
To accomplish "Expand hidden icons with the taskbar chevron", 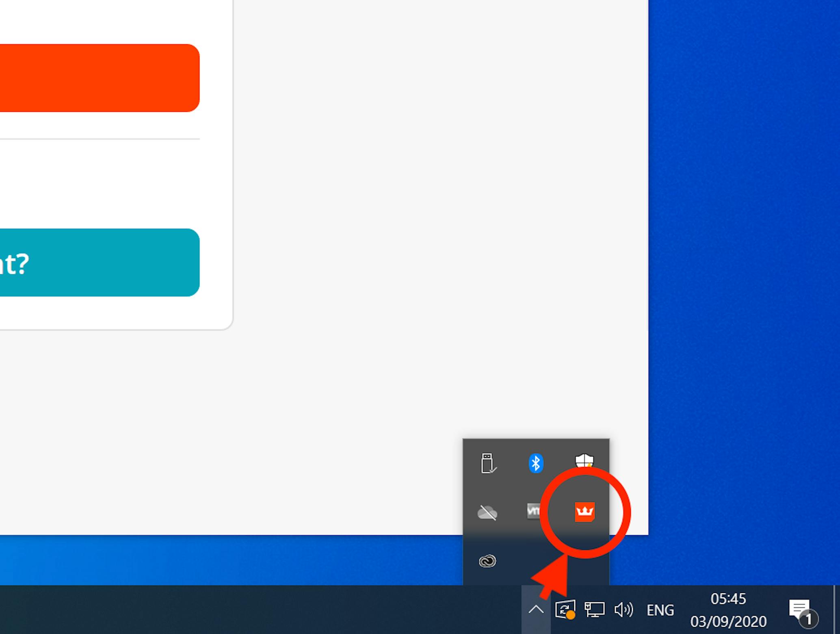I will (x=537, y=610).
